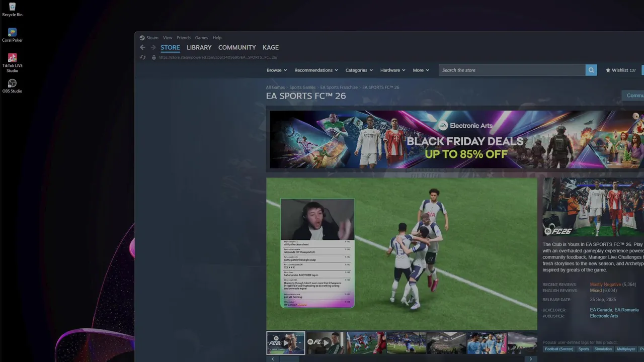Select the Simulation tag
Viewport: 644px width, 362px height.
click(603, 349)
